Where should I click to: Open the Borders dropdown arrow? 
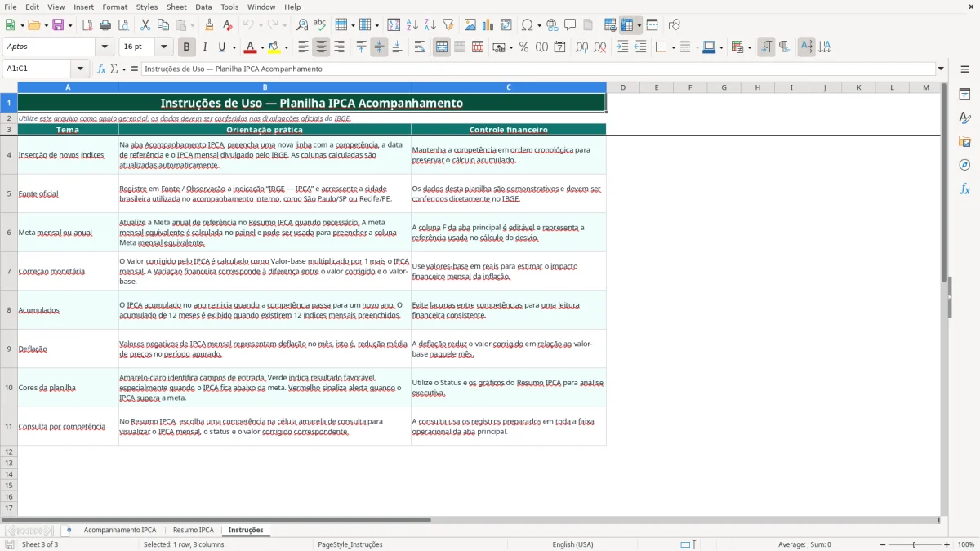(672, 47)
